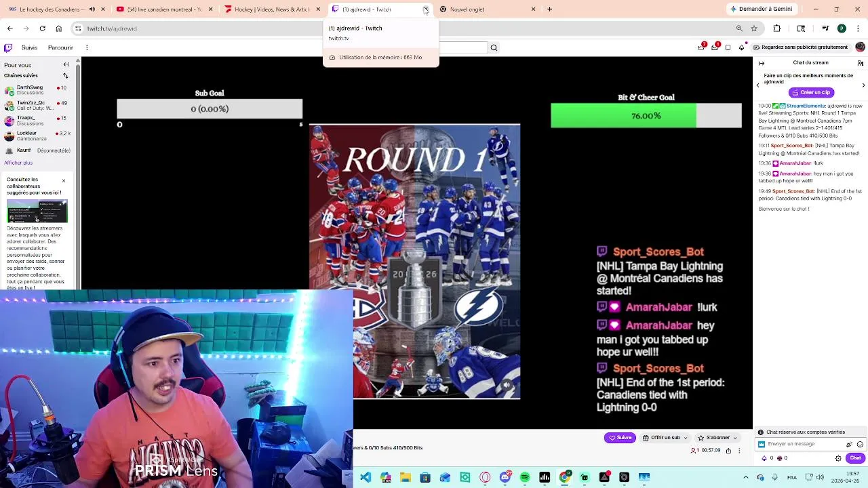Sort the followed channels list
Screen dimensions: 868x488
[66, 75]
